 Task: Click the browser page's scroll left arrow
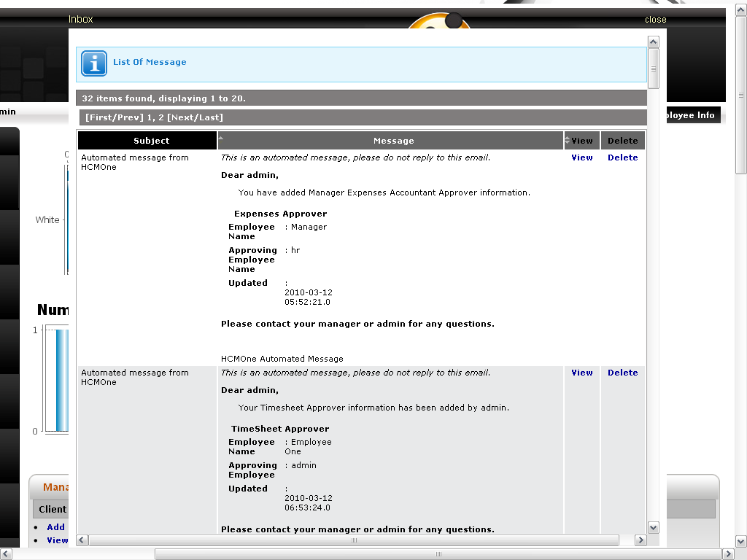coord(6,554)
